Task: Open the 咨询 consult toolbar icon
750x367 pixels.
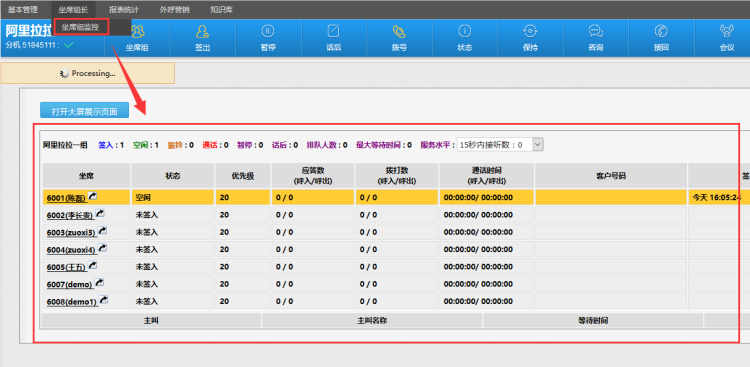Action: (x=596, y=31)
